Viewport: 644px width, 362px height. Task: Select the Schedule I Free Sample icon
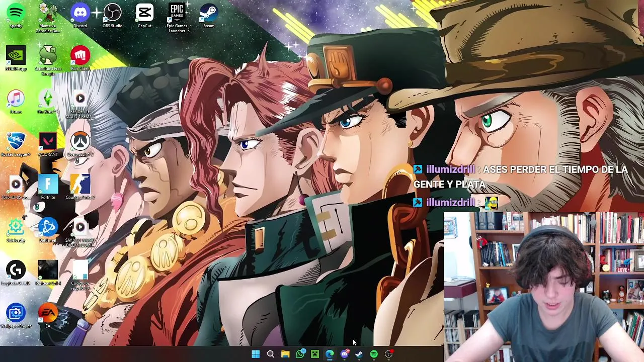[48, 61]
